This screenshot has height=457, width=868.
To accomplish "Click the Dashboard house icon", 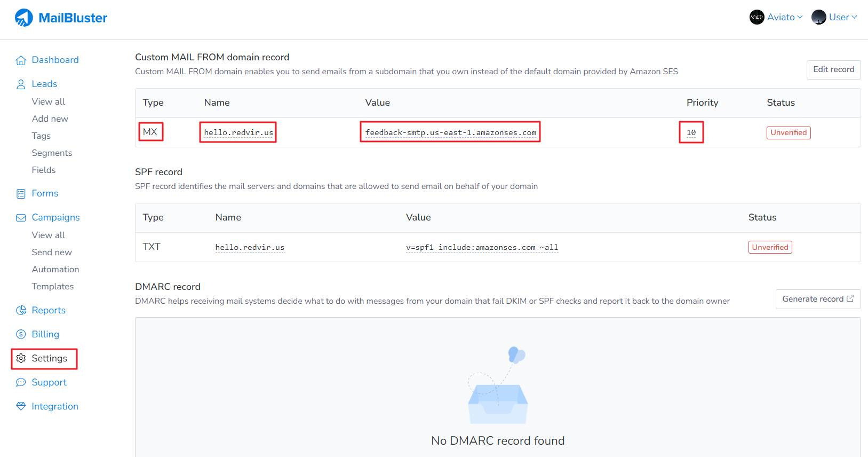I will (x=21, y=60).
